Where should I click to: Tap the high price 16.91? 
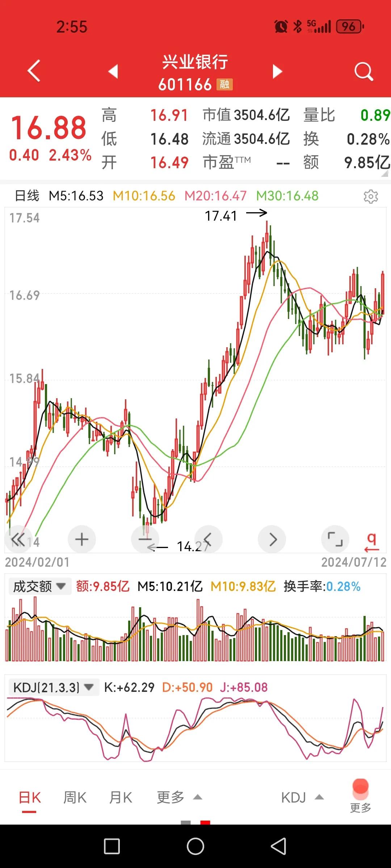pyautogui.click(x=169, y=115)
